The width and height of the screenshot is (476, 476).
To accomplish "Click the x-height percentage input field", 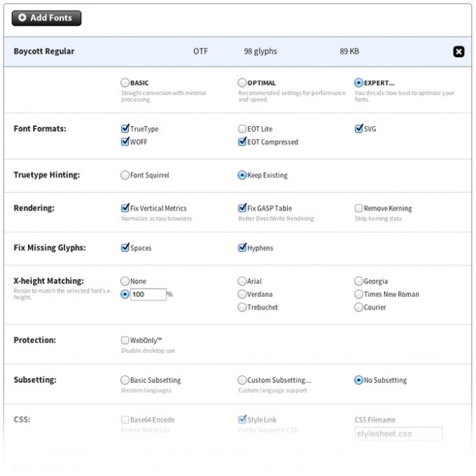I will tap(148, 294).
